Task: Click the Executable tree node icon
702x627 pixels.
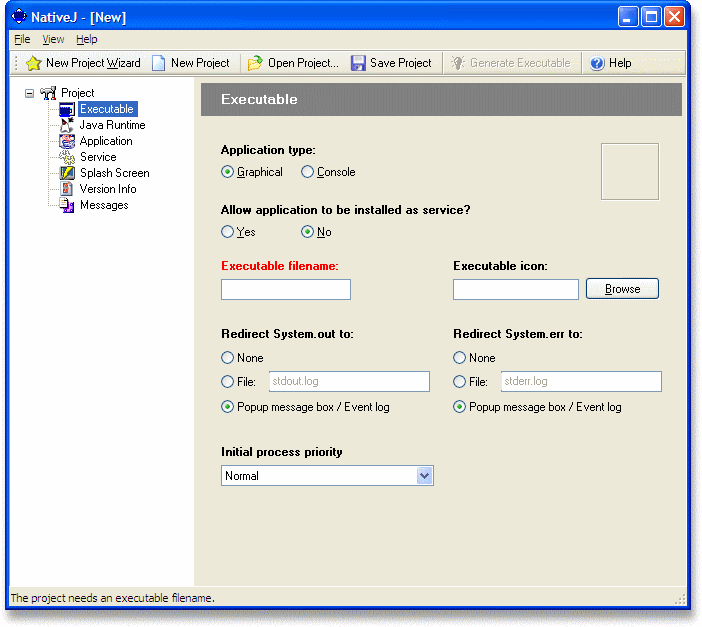Action: 67,109
